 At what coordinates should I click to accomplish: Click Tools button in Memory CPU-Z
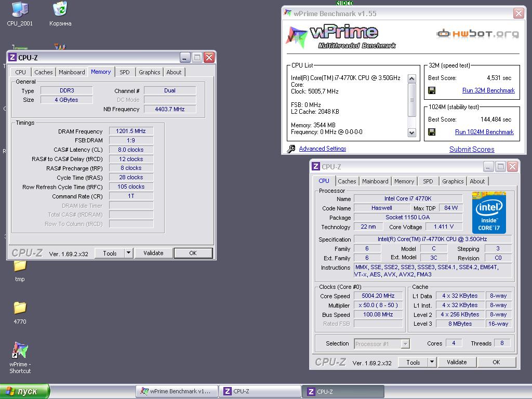(x=110, y=253)
